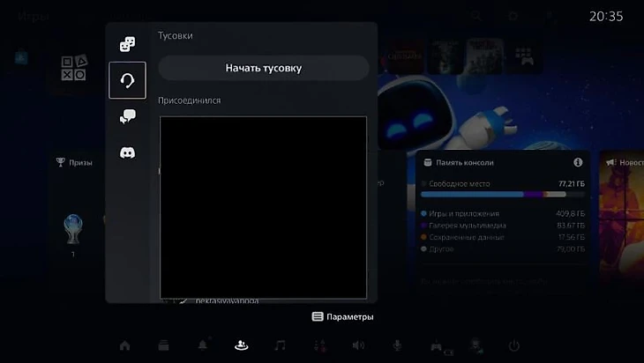This screenshot has height=363, width=644.
Task: Open the Switcher card icon
Action: (x=163, y=345)
